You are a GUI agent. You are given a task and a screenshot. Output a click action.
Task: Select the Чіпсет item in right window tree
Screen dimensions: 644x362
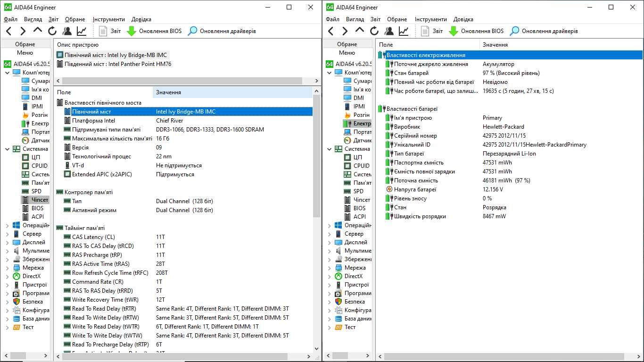click(357, 199)
